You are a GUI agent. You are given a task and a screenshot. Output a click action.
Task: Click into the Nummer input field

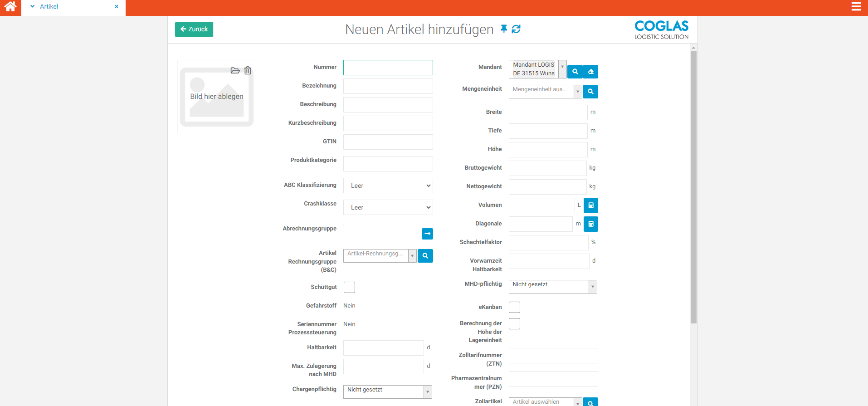click(388, 68)
